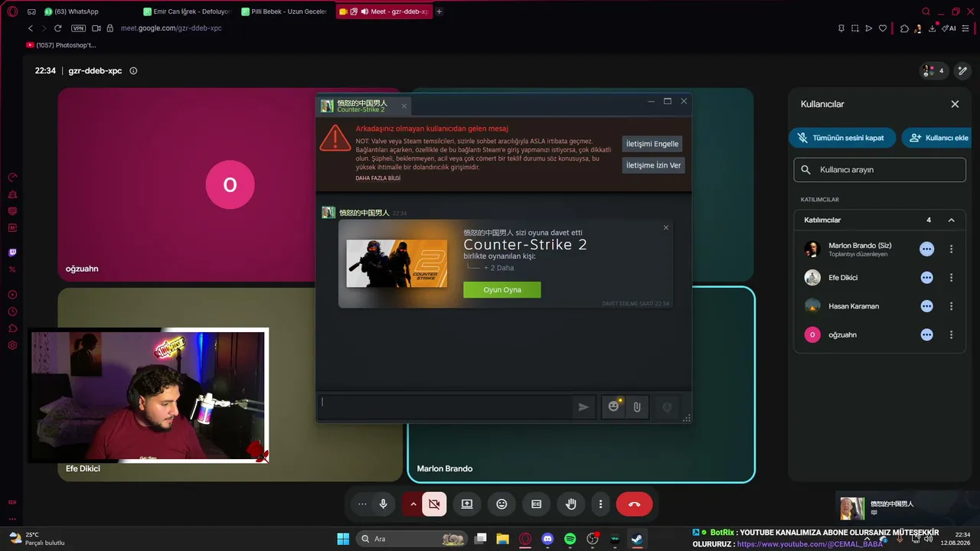Open camera settings arrow in Meet
Viewport: 980px width, 551px height.
click(x=413, y=504)
